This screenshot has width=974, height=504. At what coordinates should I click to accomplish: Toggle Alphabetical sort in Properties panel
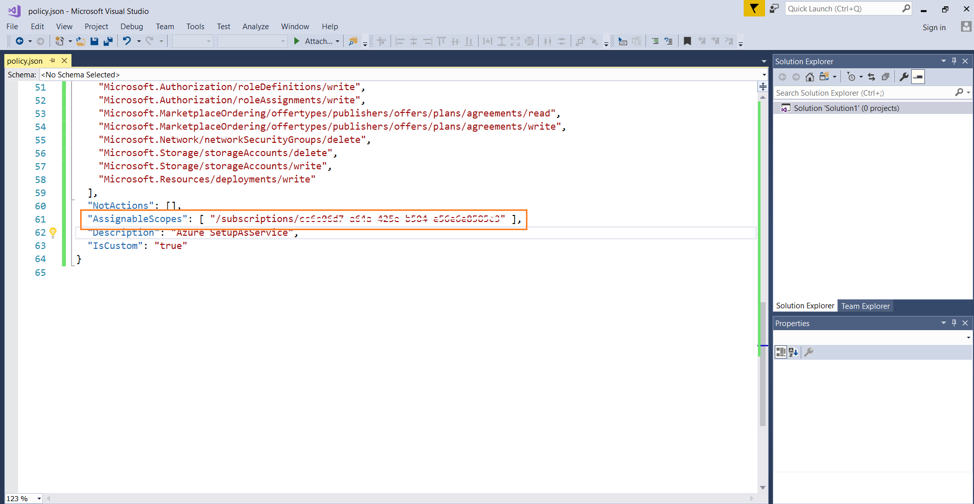coord(794,352)
